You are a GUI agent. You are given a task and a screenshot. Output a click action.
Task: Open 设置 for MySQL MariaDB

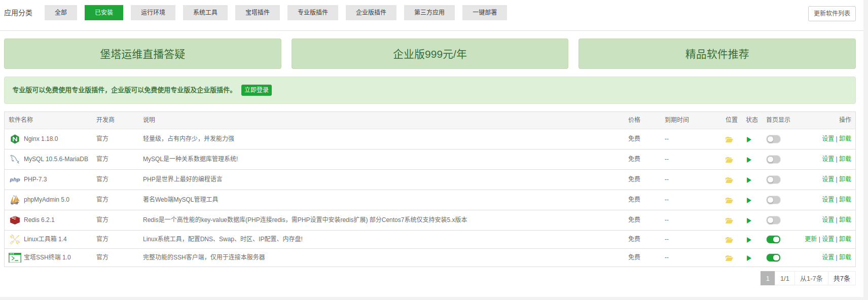tap(828, 159)
